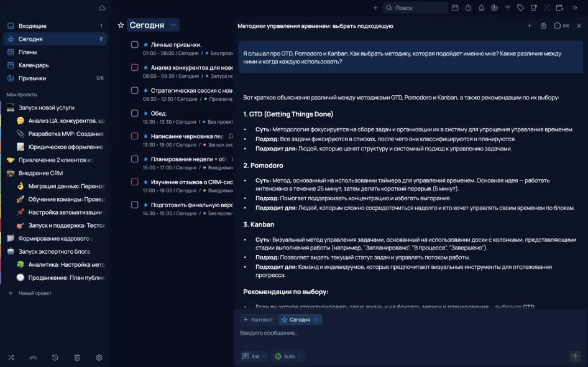The width and height of the screenshot is (588, 367).
Task: Expand the hidden toolbar items chevron
Action: point(575,8)
